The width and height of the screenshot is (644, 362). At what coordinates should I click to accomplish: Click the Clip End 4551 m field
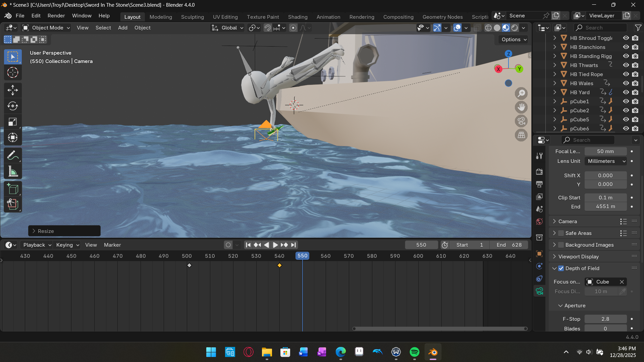point(605,207)
